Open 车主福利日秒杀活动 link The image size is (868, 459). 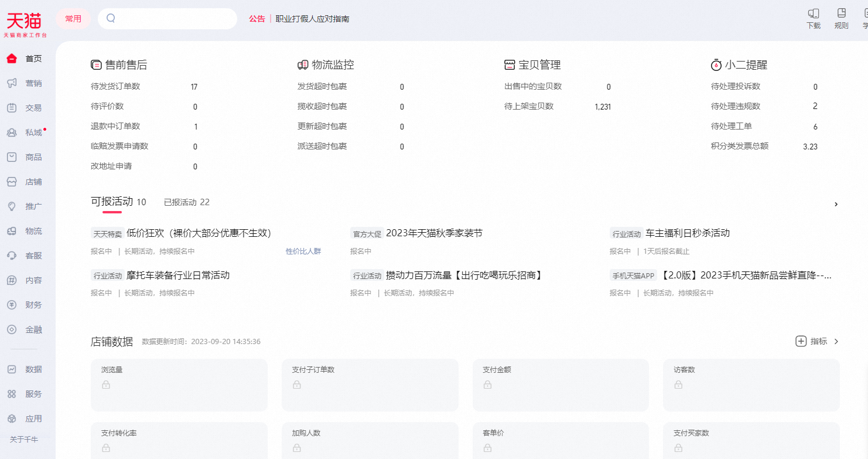pyautogui.click(x=688, y=233)
